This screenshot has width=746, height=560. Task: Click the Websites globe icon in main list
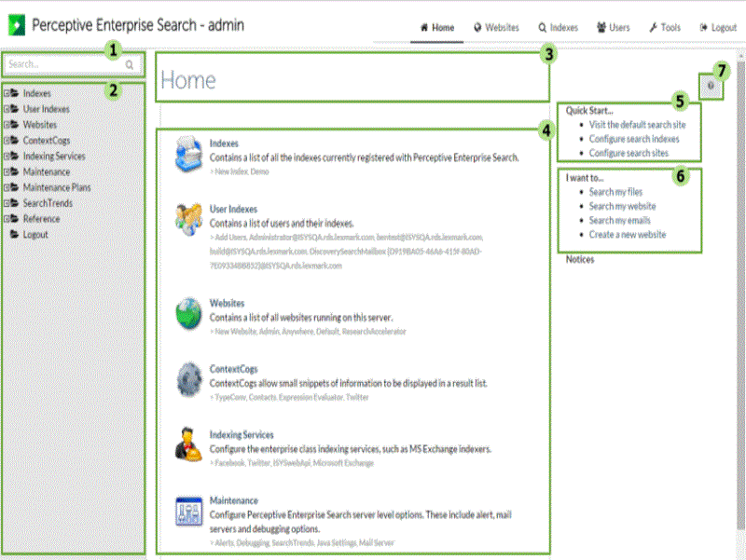pos(189,313)
